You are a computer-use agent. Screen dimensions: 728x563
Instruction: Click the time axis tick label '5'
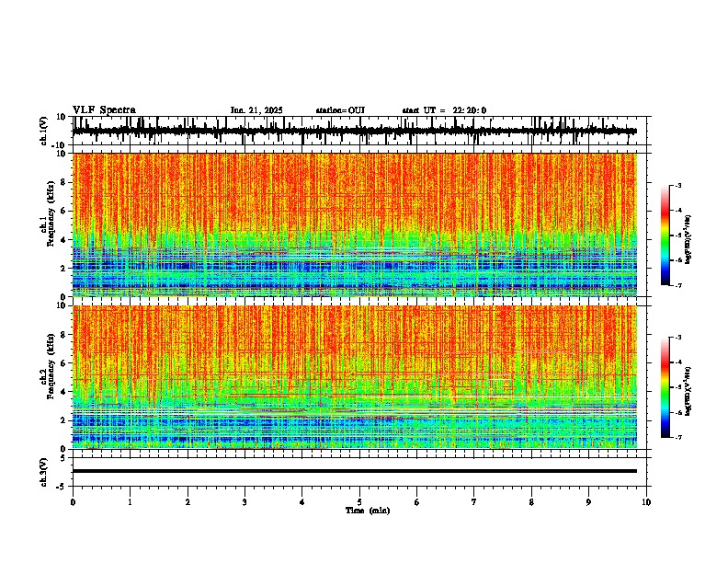359,501
